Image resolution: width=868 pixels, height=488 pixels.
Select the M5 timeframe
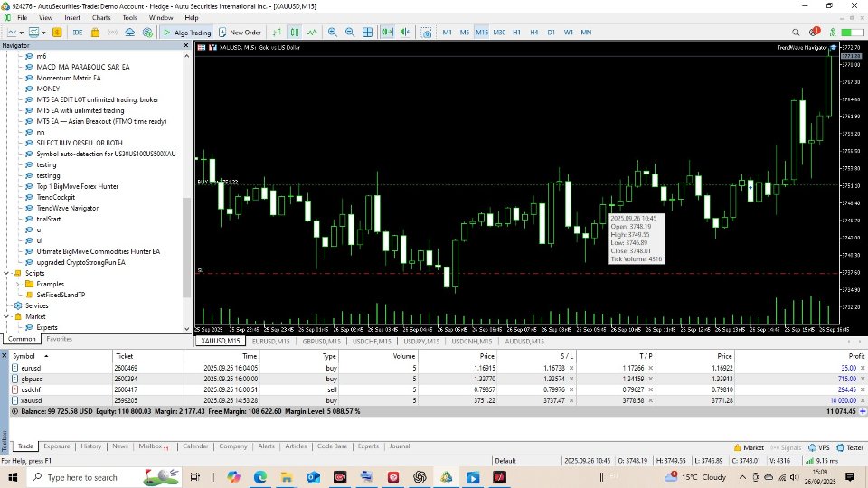coord(465,33)
